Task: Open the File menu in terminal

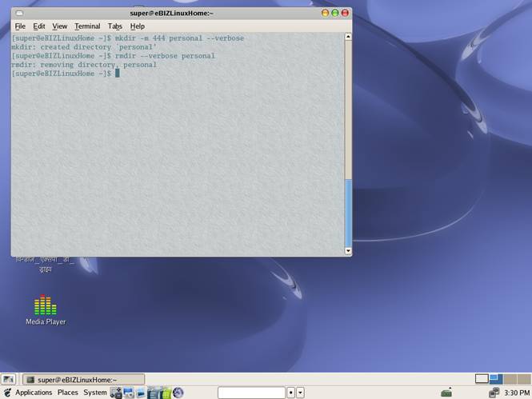Action: pos(20,26)
